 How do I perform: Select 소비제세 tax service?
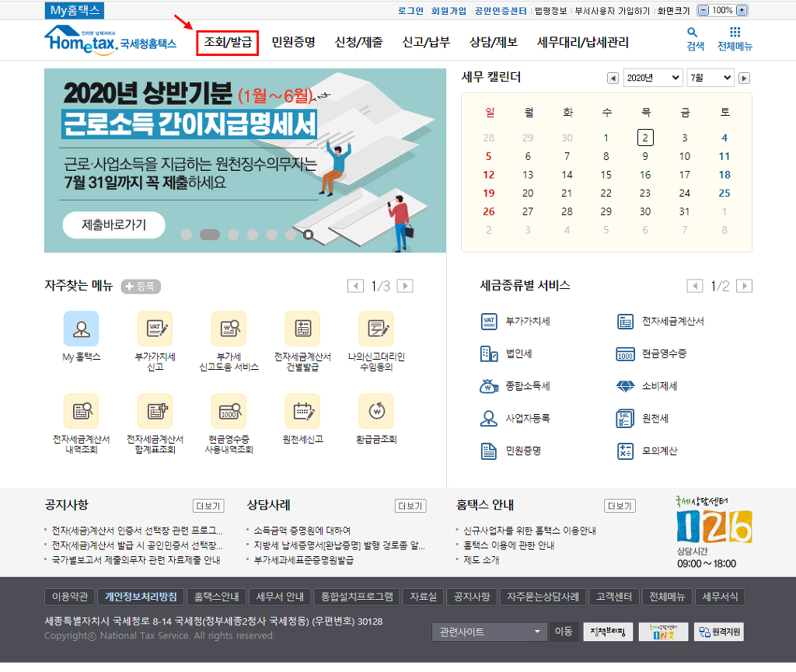(647, 386)
